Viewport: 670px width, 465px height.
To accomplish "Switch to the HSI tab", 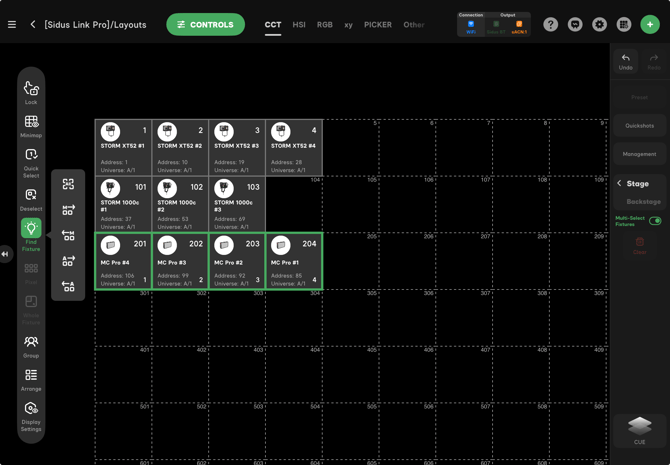I will [299, 25].
